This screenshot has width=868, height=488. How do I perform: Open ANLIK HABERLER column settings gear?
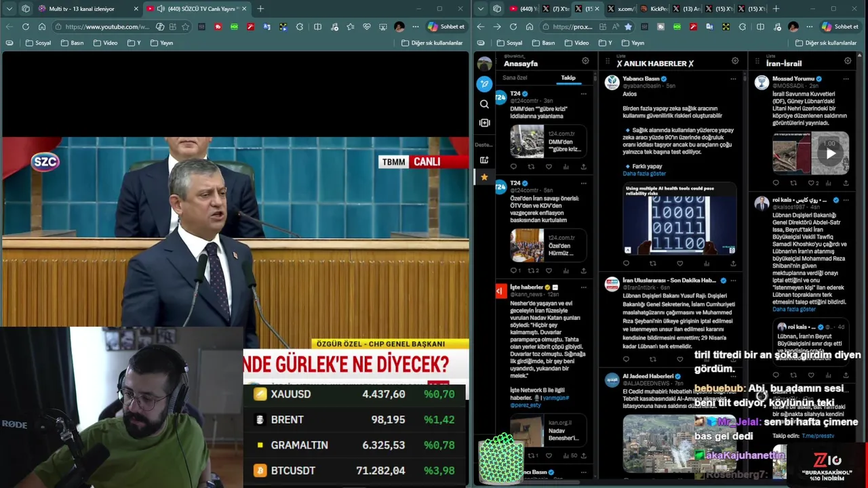[735, 61]
